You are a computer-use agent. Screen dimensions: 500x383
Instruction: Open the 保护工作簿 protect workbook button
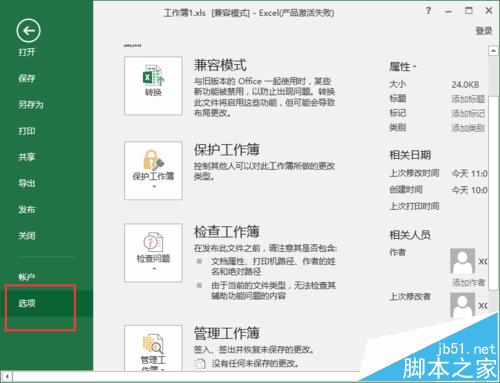pyautogui.click(x=153, y=170)
